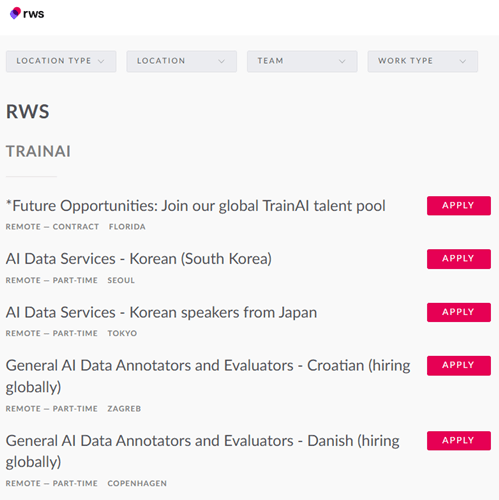Open AI Data Services - Korean (South Korea) listing

(139, 259)
